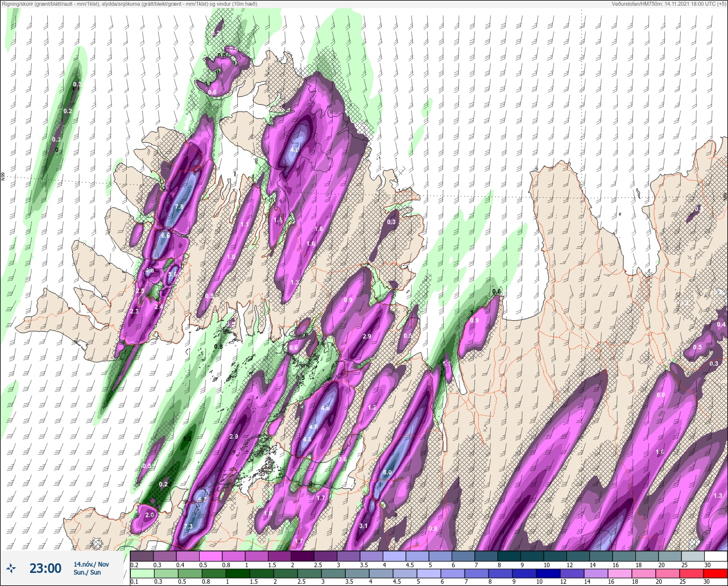
Task: Click the Veðurstofan star logo icon
Action: click(11, 568)
